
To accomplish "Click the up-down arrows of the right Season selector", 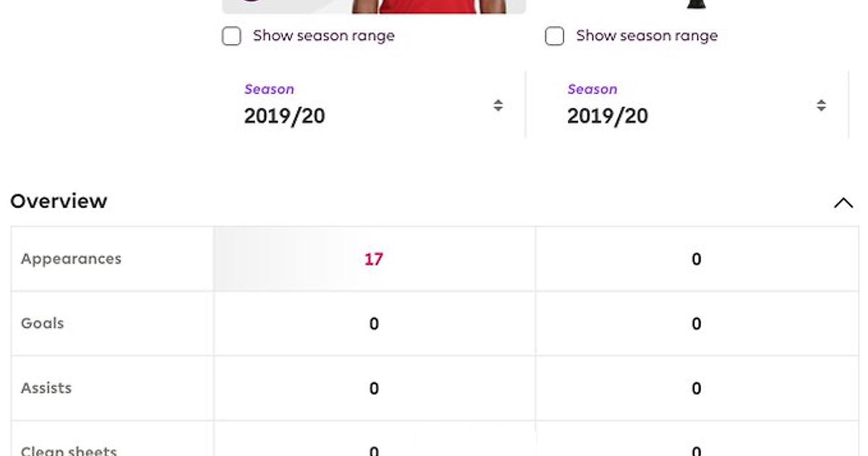I will (x=821, y=106).
